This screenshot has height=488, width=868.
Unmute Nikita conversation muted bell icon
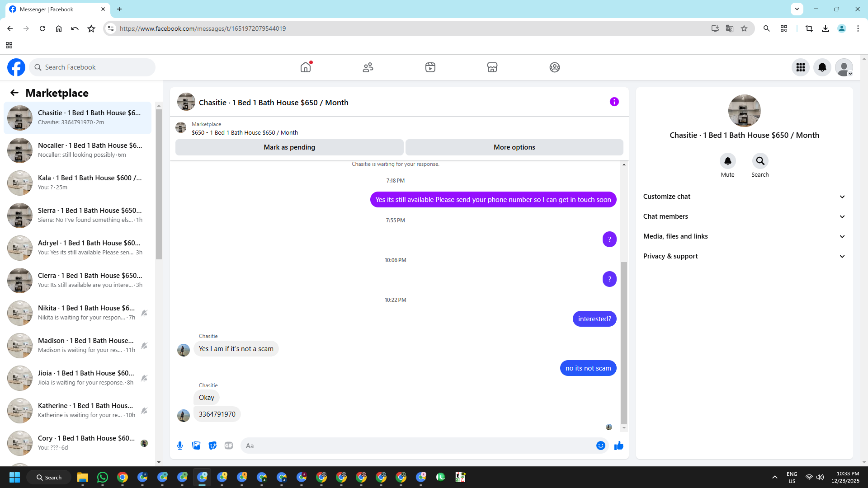[144, 313]
